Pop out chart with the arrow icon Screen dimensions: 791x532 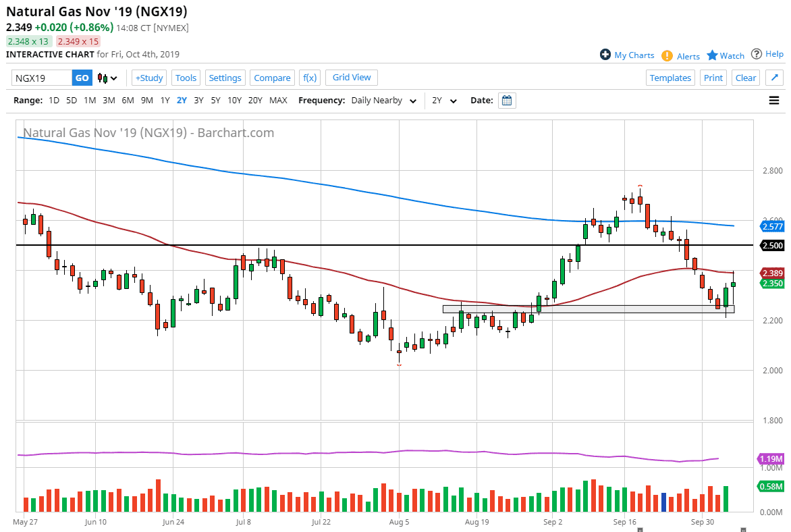(x=775, y=78)
